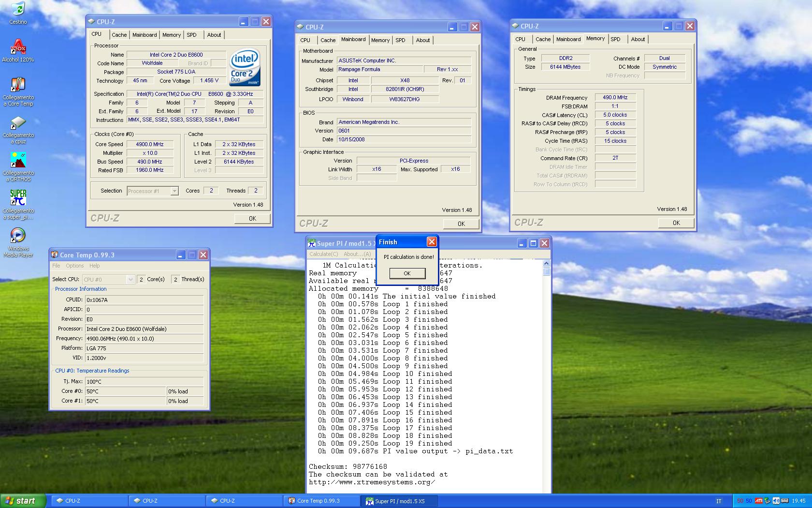The height and width of the screenshot is (508, 812).
Task: Select SPD tab in the Mainboard CPU-Z window
Action: [401, 40]
